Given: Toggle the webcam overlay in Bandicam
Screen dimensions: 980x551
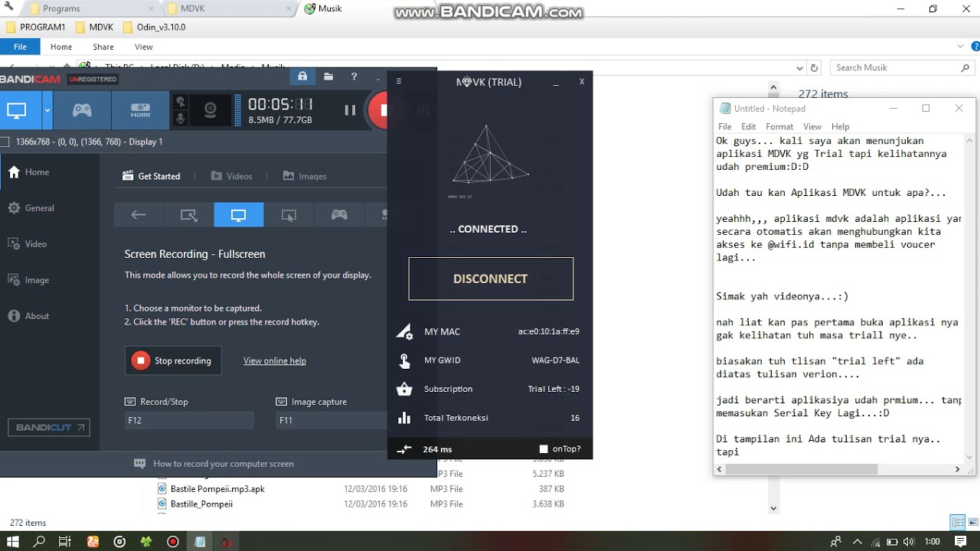Looking at the screenshot, I should [x=210, y=110].
